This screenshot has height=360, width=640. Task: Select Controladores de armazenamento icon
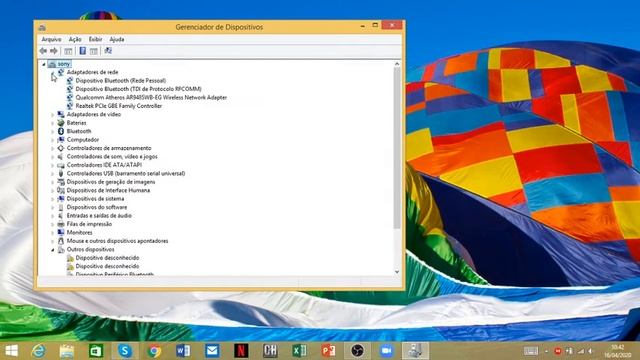pyautogui.click(x=61, y=148)
